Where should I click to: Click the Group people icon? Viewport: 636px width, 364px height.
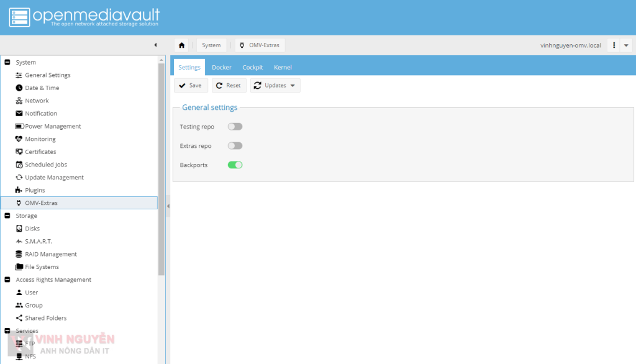click(19, 305)
